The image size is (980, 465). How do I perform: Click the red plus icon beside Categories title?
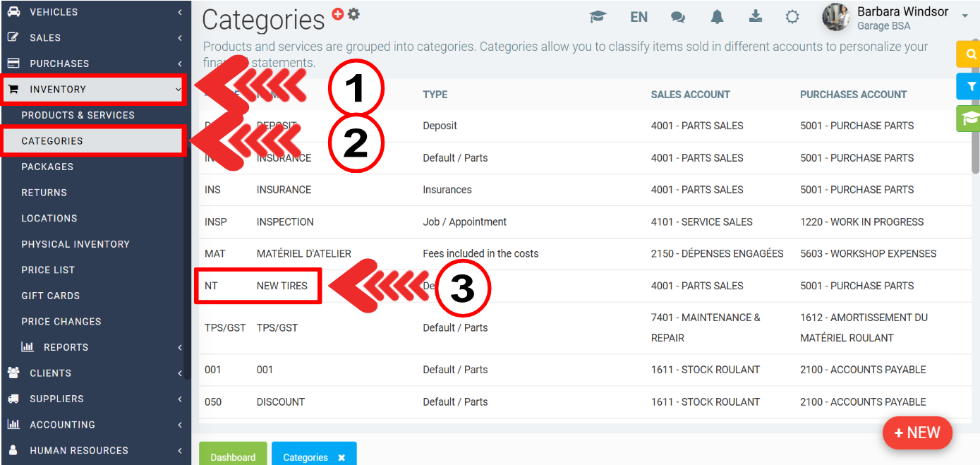pos(338,13)
